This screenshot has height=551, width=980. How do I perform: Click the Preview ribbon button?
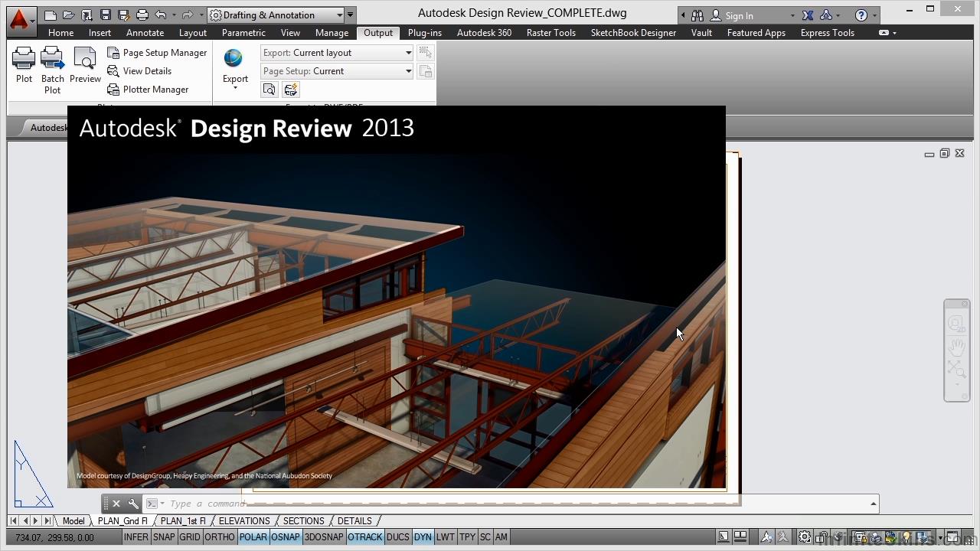[x=85, y=65]
